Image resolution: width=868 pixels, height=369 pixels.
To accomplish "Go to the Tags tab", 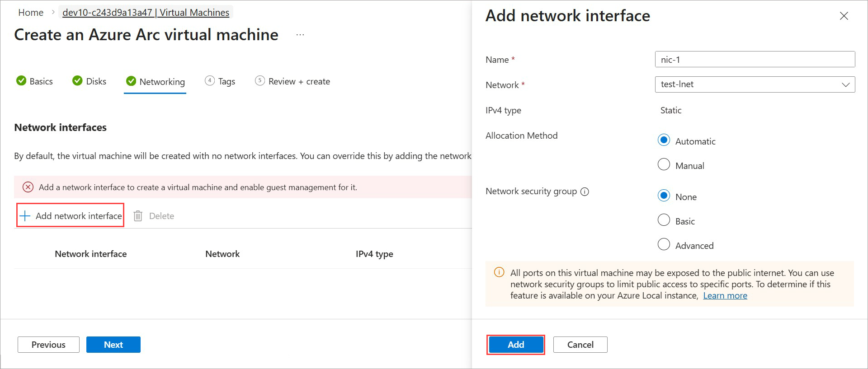I will pos(220,81).
